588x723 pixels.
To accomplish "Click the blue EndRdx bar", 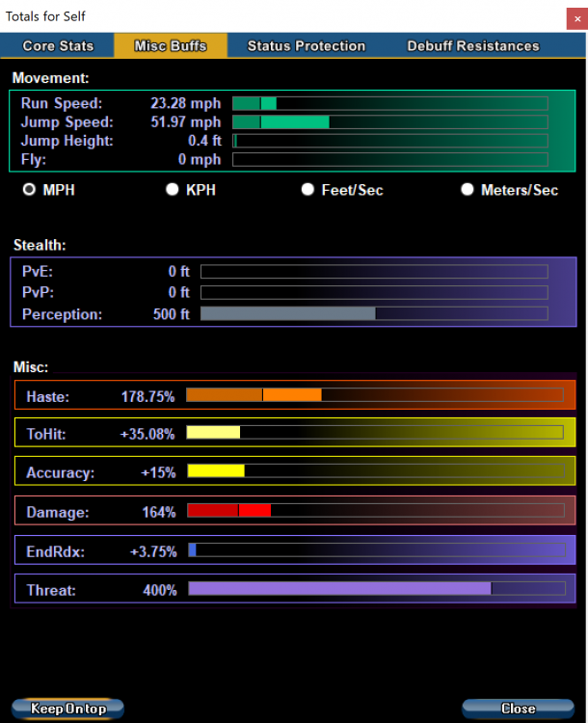I will click(374, 549).
